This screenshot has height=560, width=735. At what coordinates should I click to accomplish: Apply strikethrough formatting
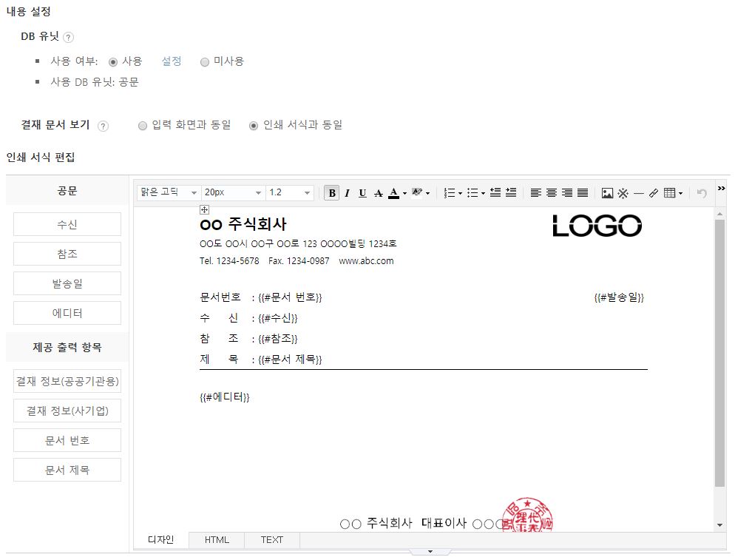pyautogui.click(x=379, y=193)
